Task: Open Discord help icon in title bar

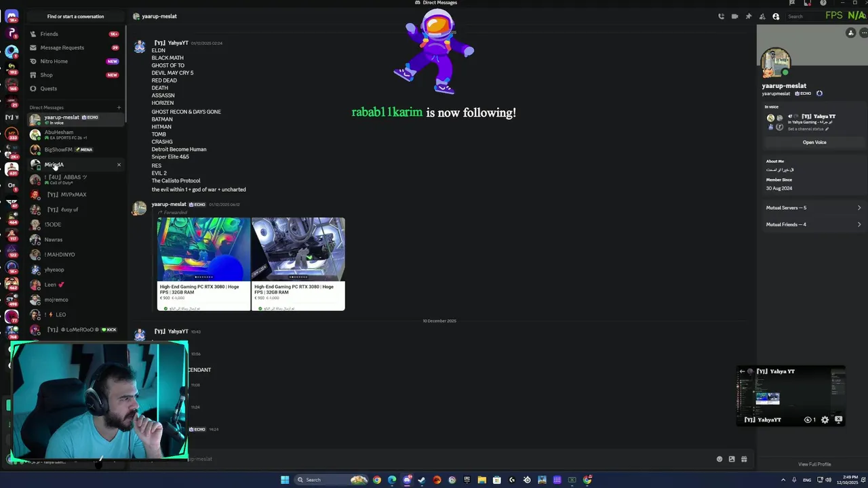Action: point(823,3)
